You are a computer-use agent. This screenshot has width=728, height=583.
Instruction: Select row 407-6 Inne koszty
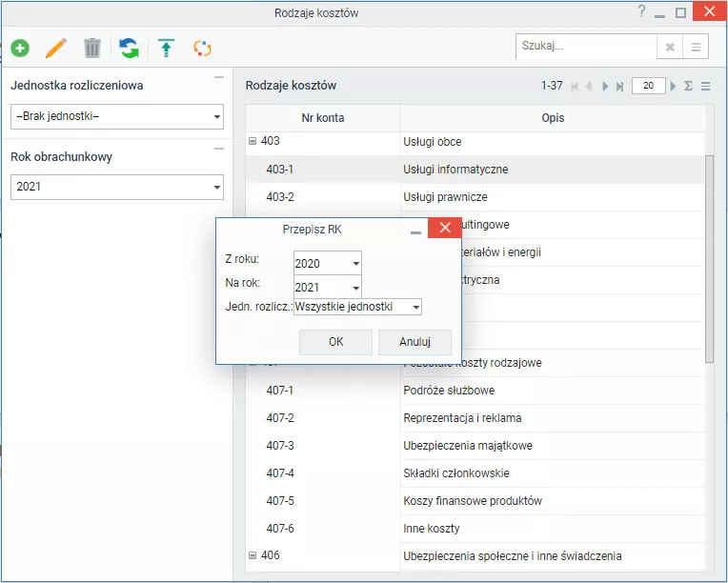475,529
